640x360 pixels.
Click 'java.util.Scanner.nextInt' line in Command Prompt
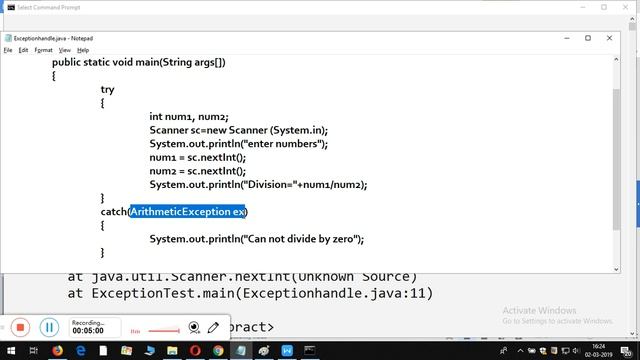tap(242, 277)
